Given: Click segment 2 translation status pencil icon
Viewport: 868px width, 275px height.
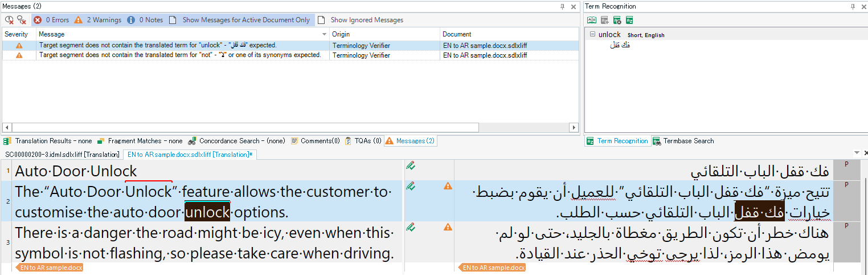Looking at the screenshot, I should pyautogui.click(x=411, y=186).
